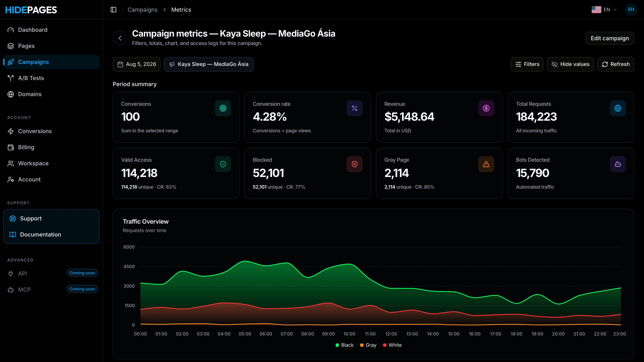The height and width of the screenshot is (362, 644).
Task: Click the Metrics breadcrumb text
Action: point(181,10)
